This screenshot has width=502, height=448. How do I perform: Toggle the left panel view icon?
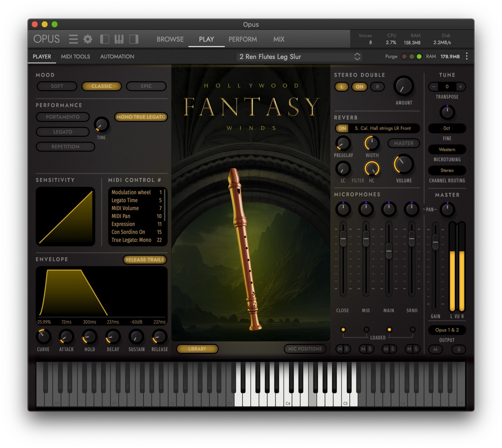point(105,39)
